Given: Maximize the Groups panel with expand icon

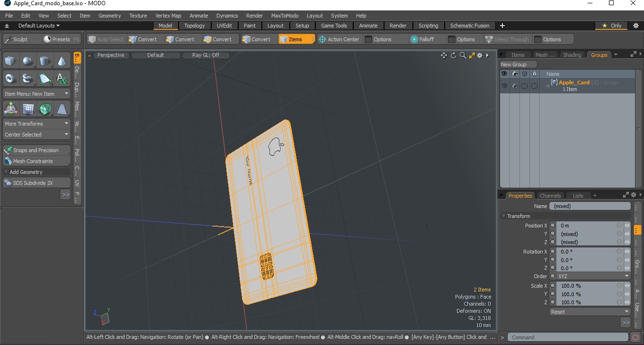Looking at the screenshot, I should [633, 54].
